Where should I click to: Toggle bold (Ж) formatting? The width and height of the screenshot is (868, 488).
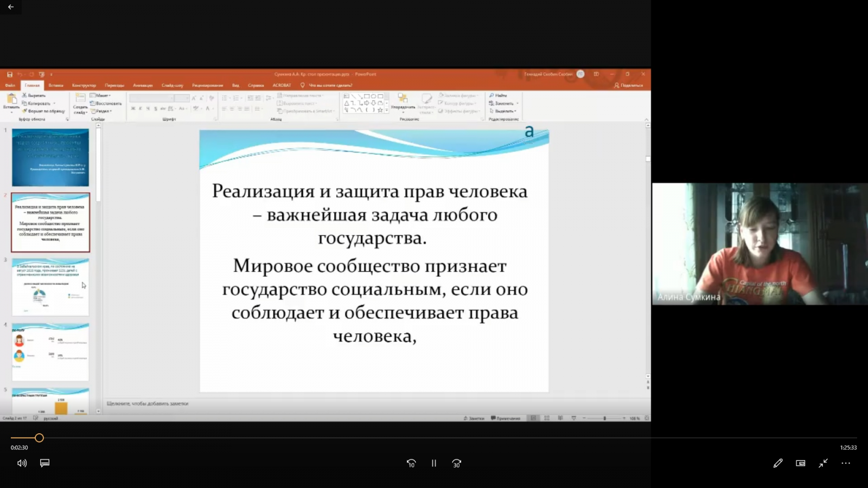[133, 108]
